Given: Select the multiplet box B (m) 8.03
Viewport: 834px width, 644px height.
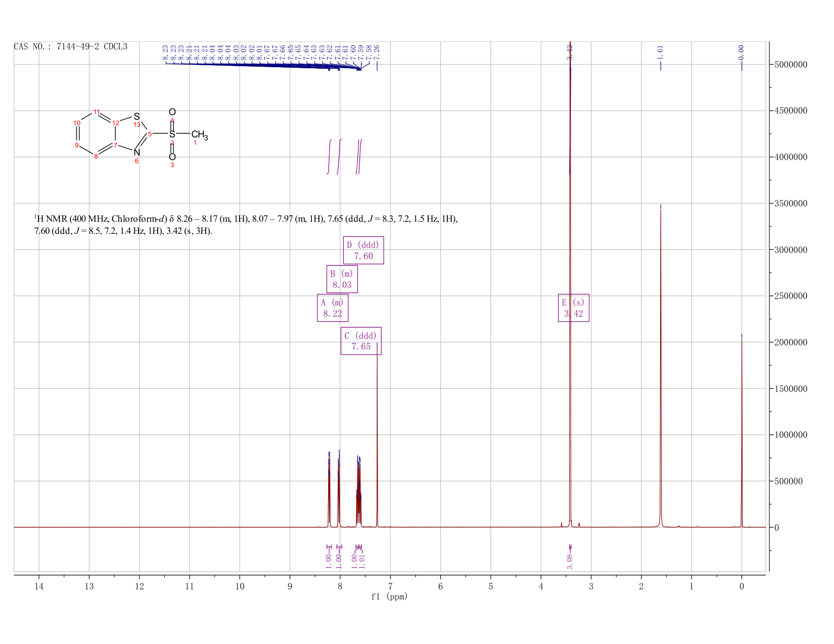Looking at the screenshot, I should coord(342,279).
